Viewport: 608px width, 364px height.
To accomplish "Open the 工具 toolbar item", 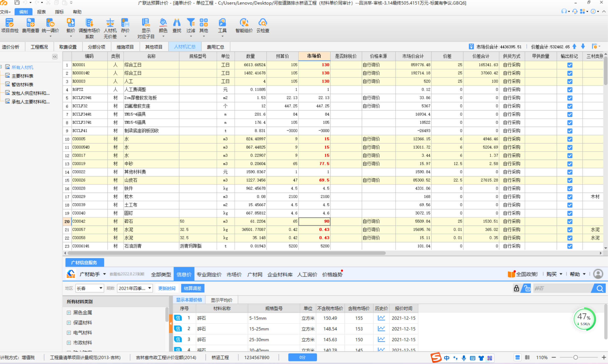I will [222, 26].
